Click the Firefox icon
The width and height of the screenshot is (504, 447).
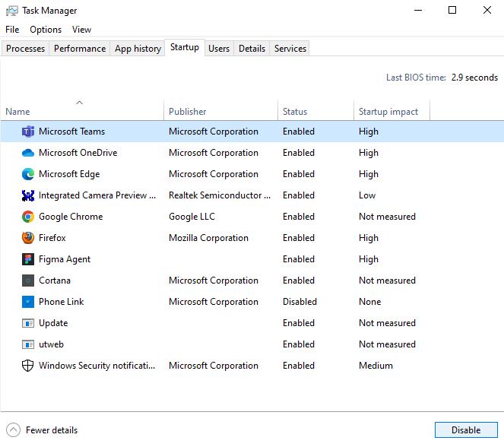click(28, 238)
